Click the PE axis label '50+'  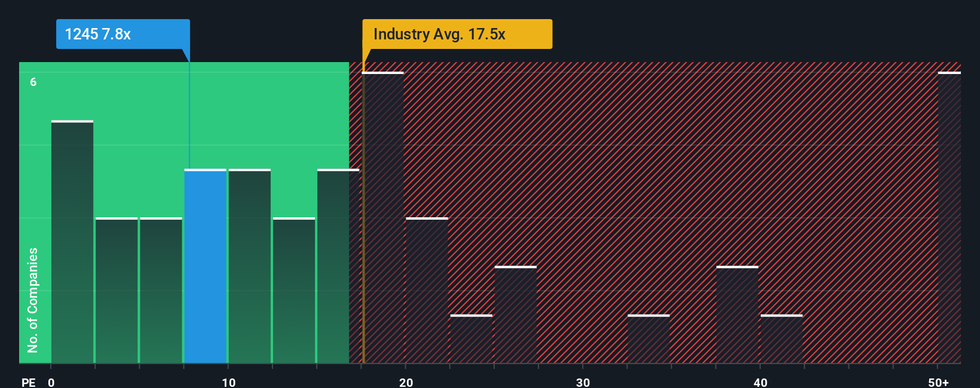[x=939, y=382]
